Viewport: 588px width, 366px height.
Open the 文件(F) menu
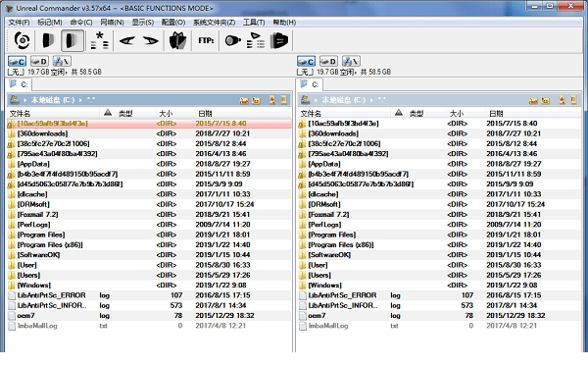[x=19, y=23]
